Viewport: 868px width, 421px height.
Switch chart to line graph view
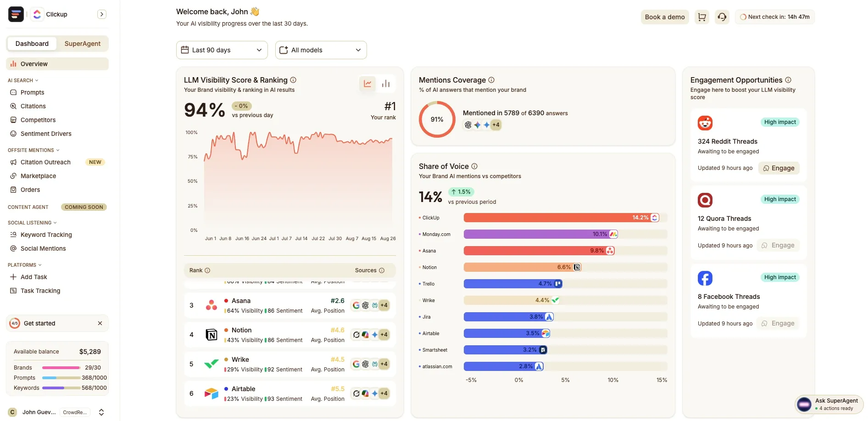tap(367, 84)
